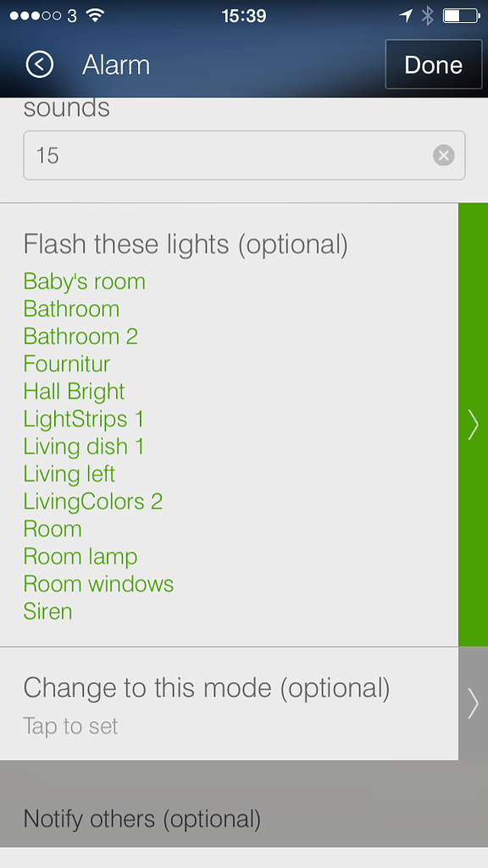This screenshot has height=868, width=488.
Task: Clear the sounds field using the x icon
Action: click(443, 154)
